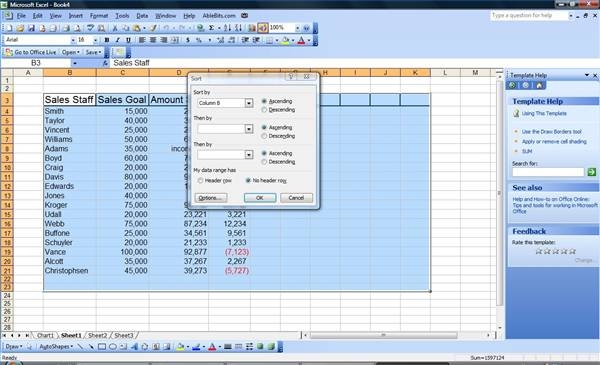The width and height of the screenshot is (600, 365).
Task: Click the Options button in Sort dialog
Action: (x=210, y=198)
